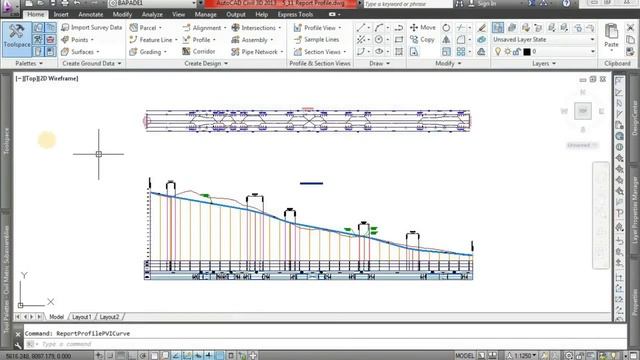Switch to the Analyze tab
This screenshot has height=360, width=640.
(x=152, y=14)
